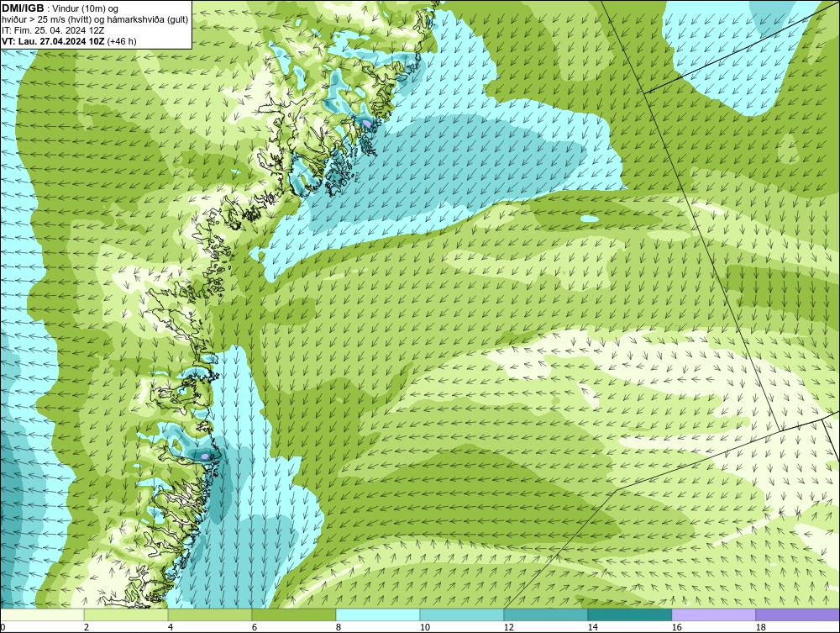Click the legend label 10
The width and height of the screenshot is (840, 633).
click(424, 627)
